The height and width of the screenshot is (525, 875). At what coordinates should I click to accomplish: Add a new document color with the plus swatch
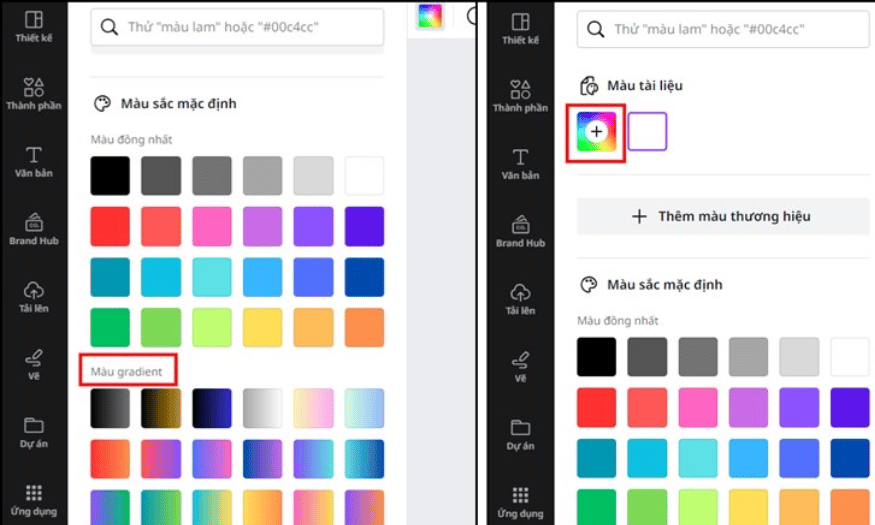click(x=596, y=132)
